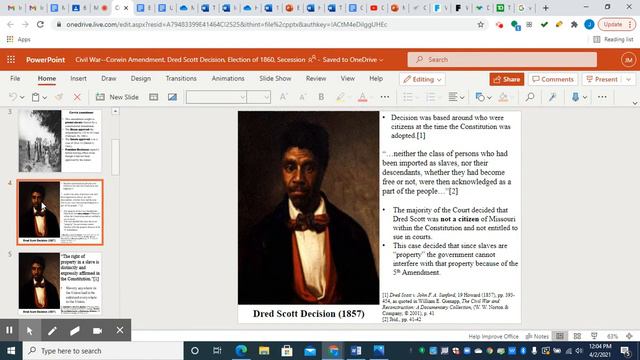Click the Present button
640x360 pixels.
click(602, 79)
